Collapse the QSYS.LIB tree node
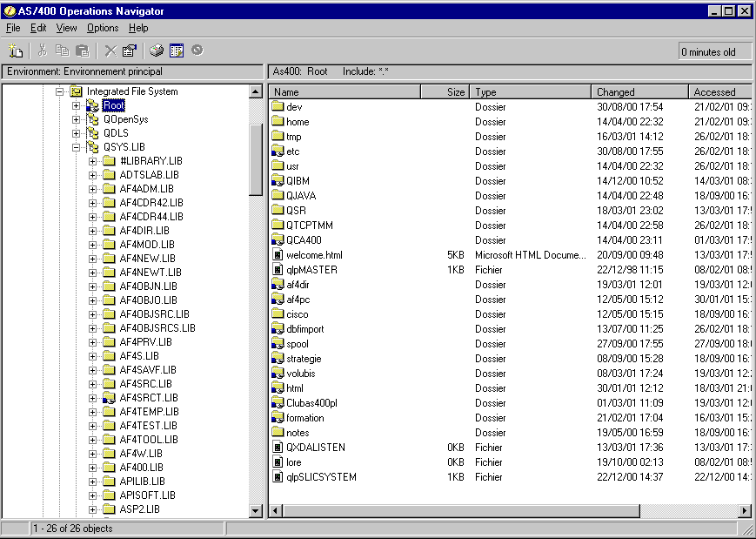Image resolution: width=756 pixels, height=539 pixels. pyautogui.click(x=77, y=147)
